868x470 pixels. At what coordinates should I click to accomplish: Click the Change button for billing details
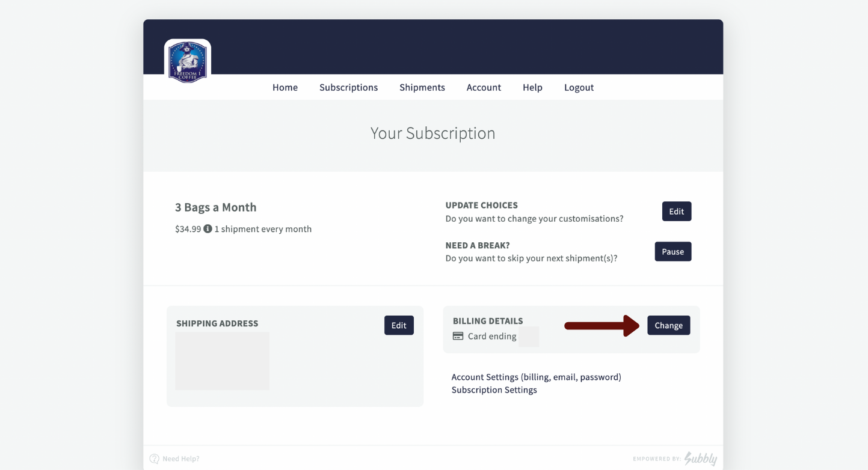[x=668, y=325]
